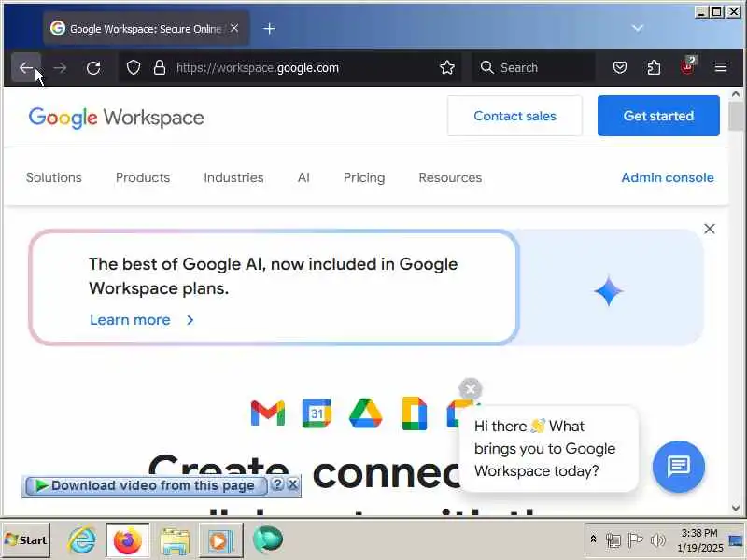The image size is (747, 560).
Task: Open the extensions puzzle icon
Action: 654,67
